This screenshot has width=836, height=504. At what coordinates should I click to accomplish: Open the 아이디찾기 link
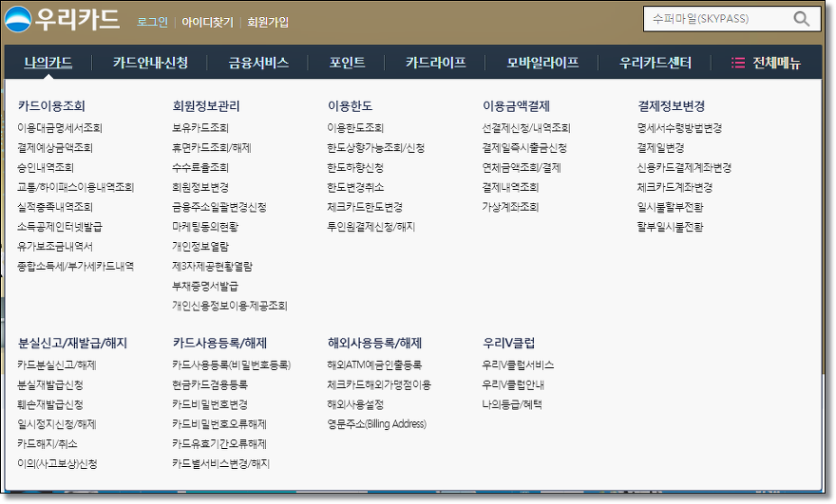click(207, 22)
